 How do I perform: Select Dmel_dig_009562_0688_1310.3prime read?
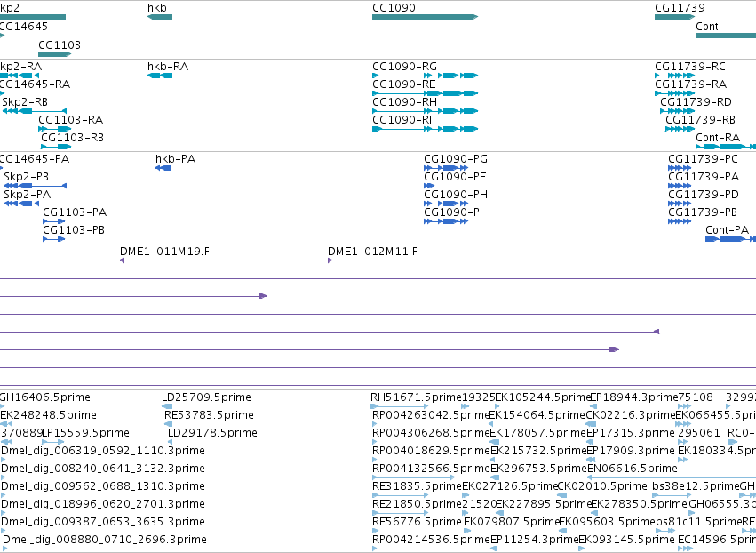coord(3,495)
